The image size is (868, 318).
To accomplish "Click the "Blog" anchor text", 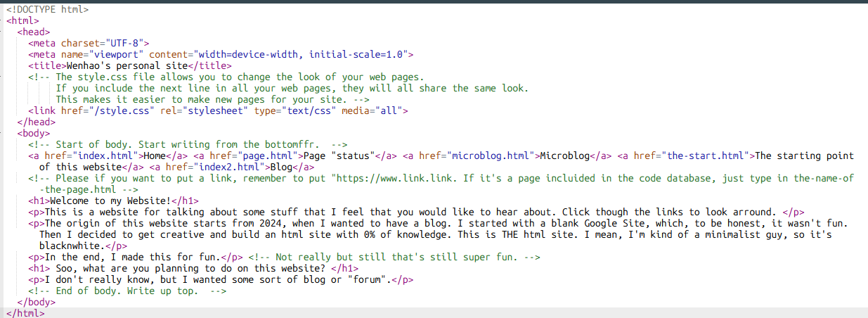I will tap(282, 167).
